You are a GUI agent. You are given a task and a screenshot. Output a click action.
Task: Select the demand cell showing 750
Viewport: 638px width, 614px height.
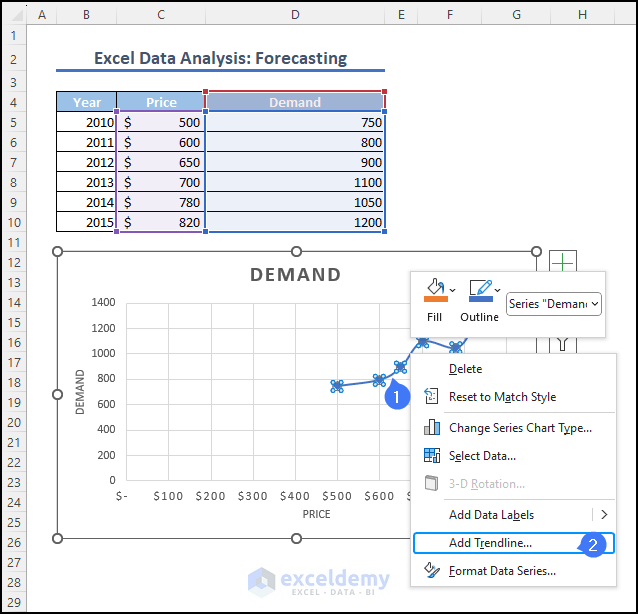(x=295, y=122)
